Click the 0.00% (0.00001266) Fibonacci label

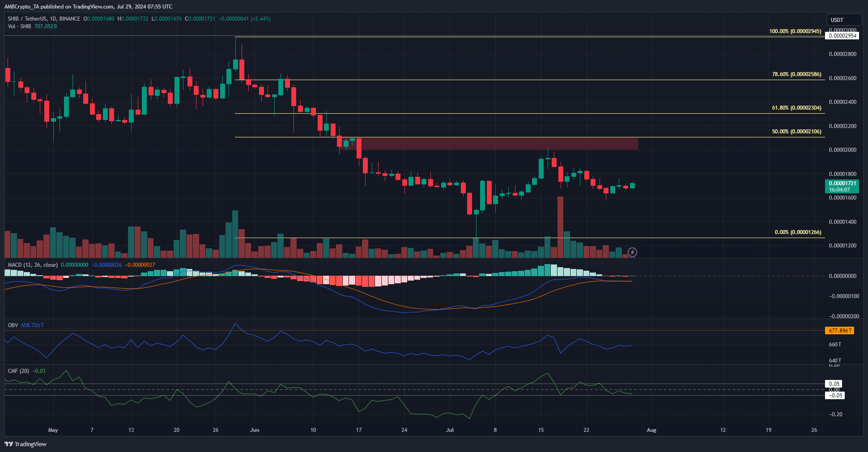pos(798,232)
